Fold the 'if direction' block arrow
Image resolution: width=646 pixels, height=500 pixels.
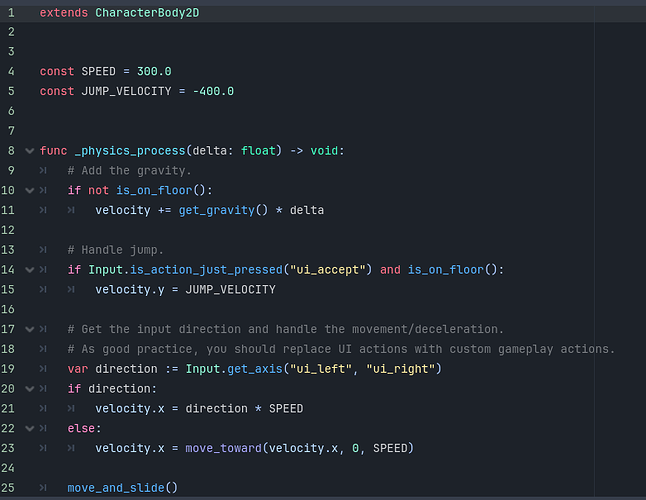pyautogui.click(x=29, y=389)
